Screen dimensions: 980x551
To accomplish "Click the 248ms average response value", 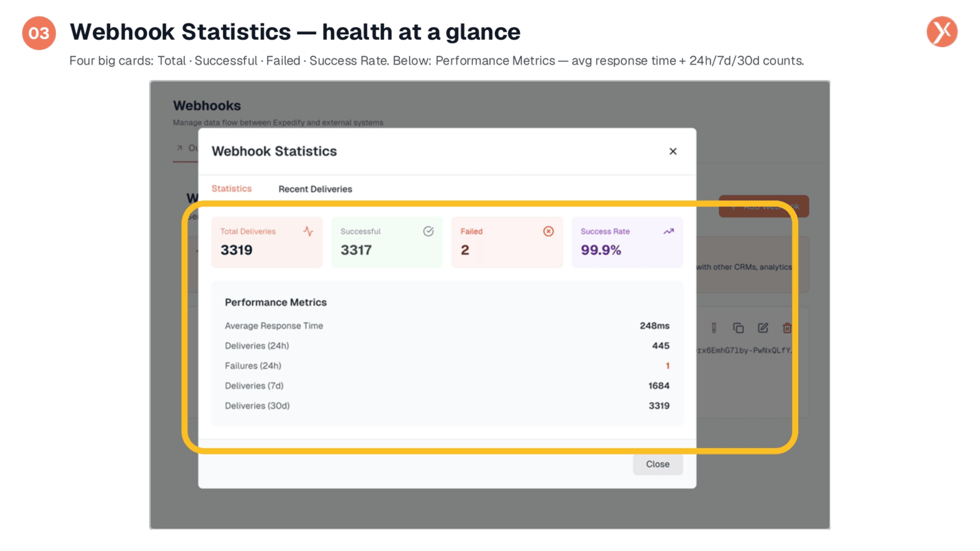I will 654,326.
